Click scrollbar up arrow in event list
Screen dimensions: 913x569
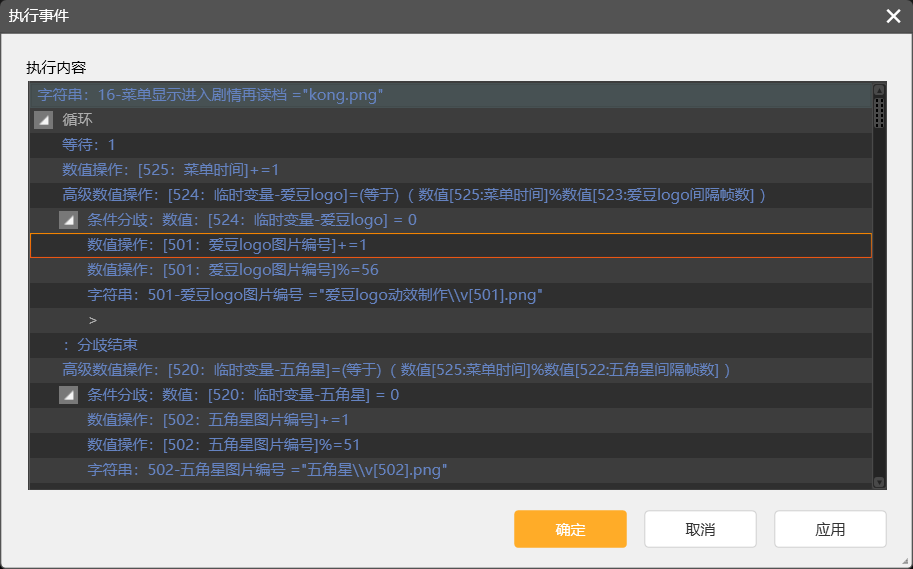879,90
